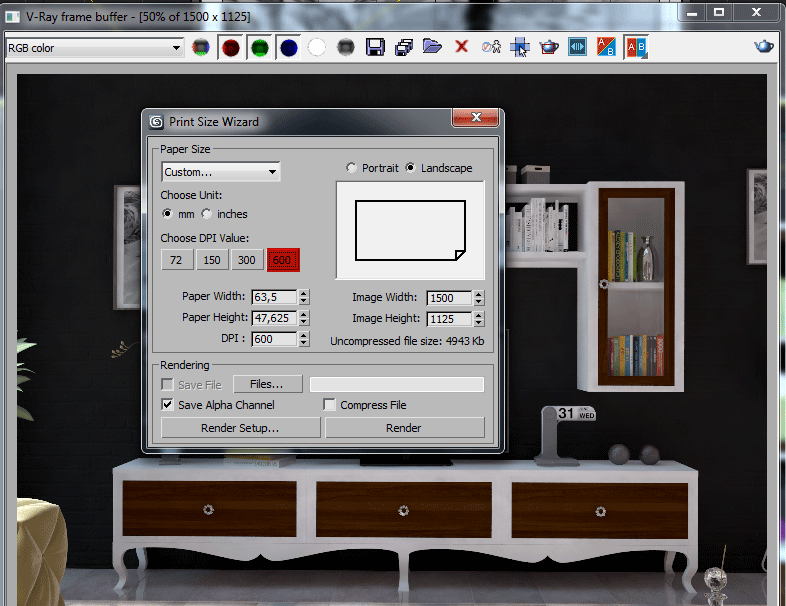Screen dimensions: 786x606
Task: Toggle the green channel button
Action: pyautogui.click(x=260, y=48)
